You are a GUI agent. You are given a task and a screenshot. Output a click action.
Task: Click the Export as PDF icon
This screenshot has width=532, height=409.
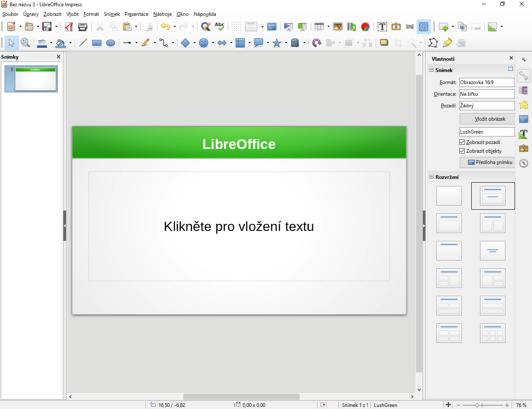coord(69,27)
